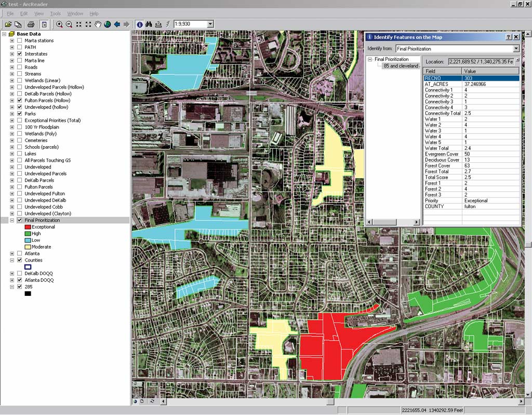Viewport: 532px width, 415px height.
Task: Open the Identify from dropdown
Action: pos(516,49)
